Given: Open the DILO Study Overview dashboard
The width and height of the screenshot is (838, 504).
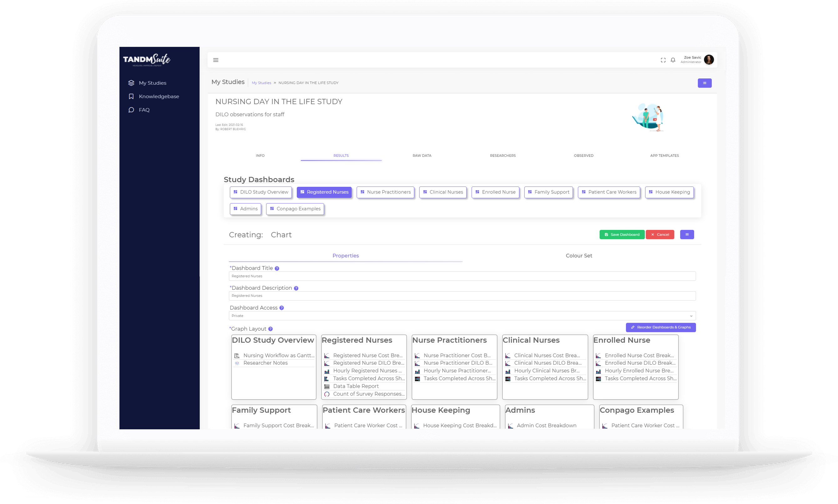Looking at the screenshot, I should tap(261, 192).
